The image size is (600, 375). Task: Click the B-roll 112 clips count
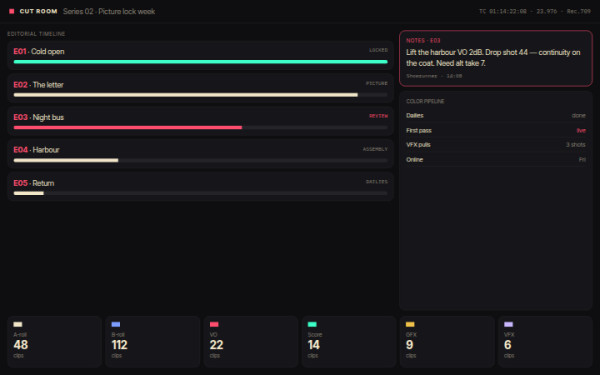click(x=119, y=345)
